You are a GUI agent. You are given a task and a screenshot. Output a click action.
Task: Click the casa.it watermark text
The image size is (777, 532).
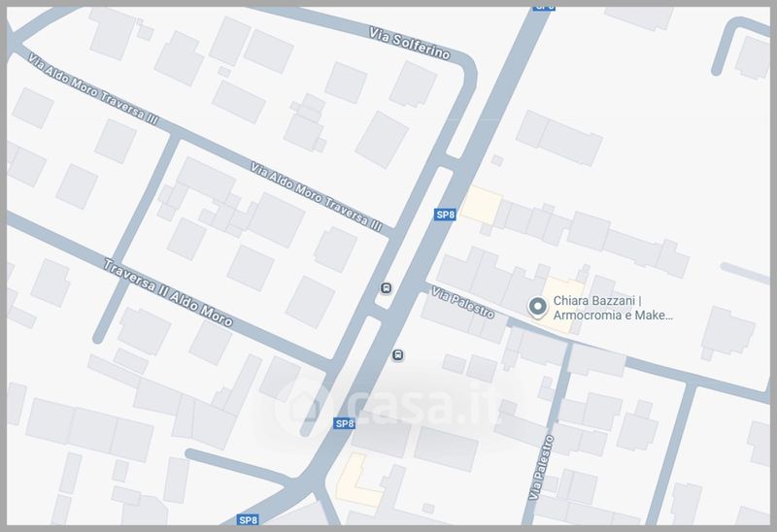pos(421,406)
